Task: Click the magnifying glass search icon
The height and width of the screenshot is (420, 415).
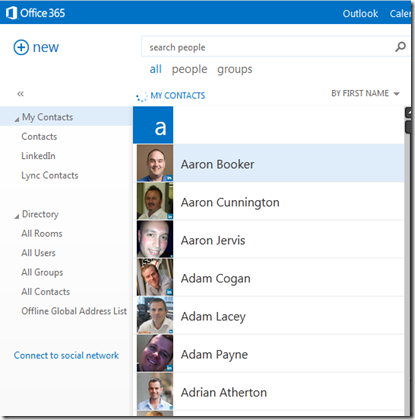Action: tap(400, 47)
